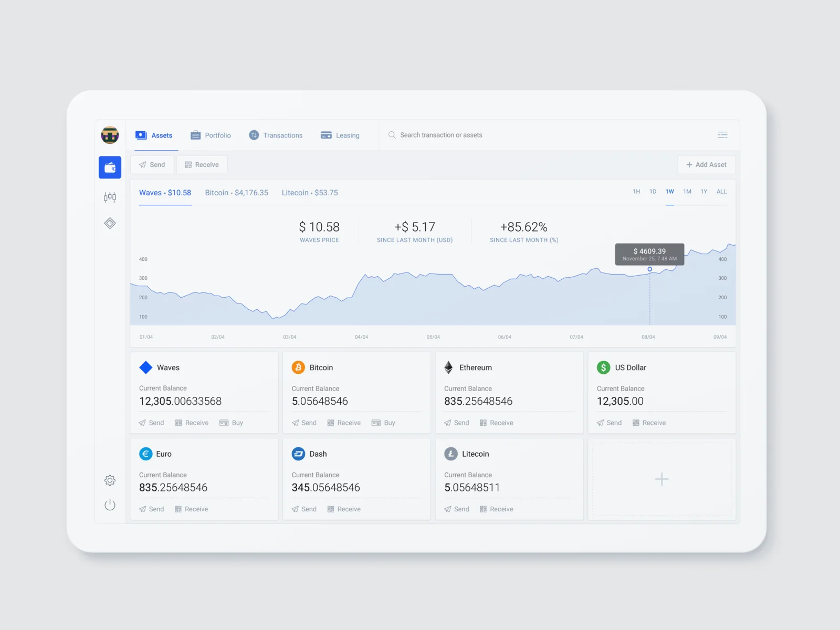The width and height of the screenshot is (840, 630).
Task: Set chart range to ALL
Action: 721,192
